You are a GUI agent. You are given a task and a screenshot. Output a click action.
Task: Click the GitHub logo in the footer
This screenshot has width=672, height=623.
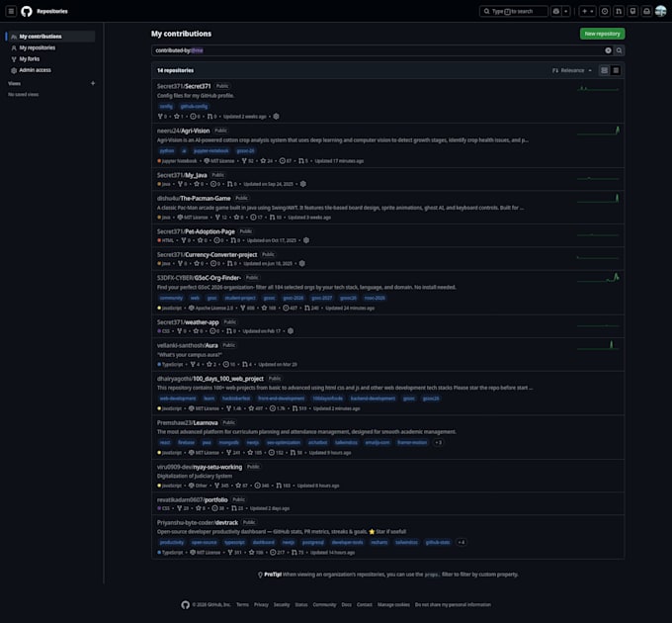[185, 604]
